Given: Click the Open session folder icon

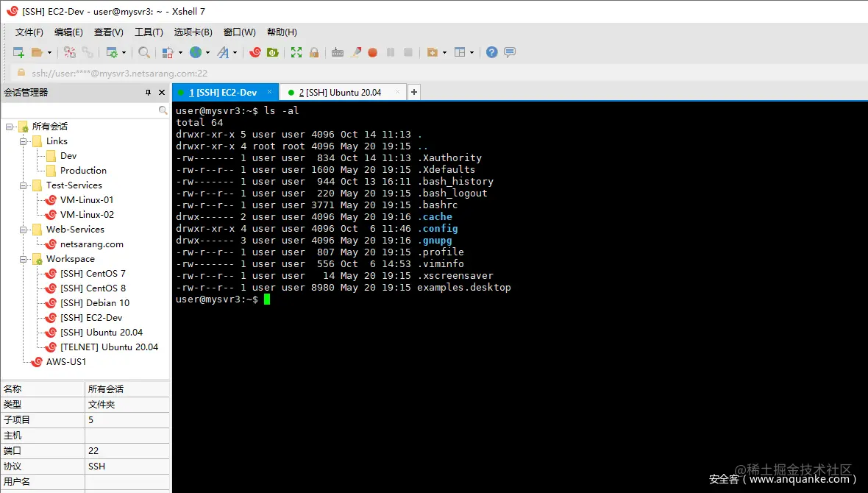Looking at the screenshot, I should (37, 53).
